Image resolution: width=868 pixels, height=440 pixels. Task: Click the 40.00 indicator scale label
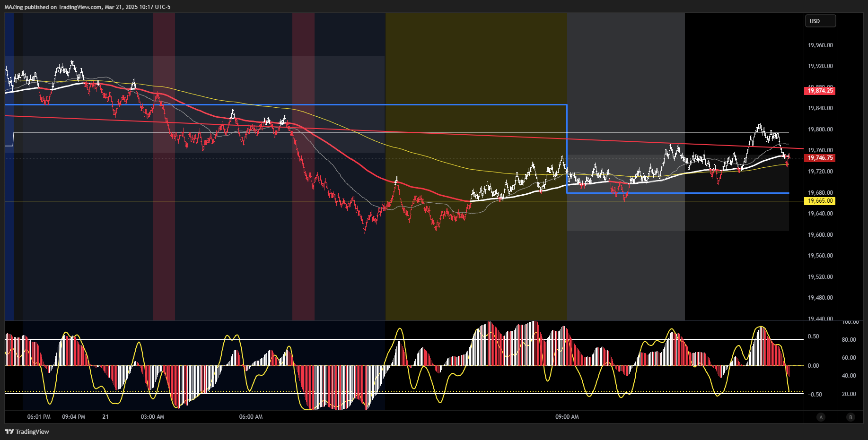[849, 376]
